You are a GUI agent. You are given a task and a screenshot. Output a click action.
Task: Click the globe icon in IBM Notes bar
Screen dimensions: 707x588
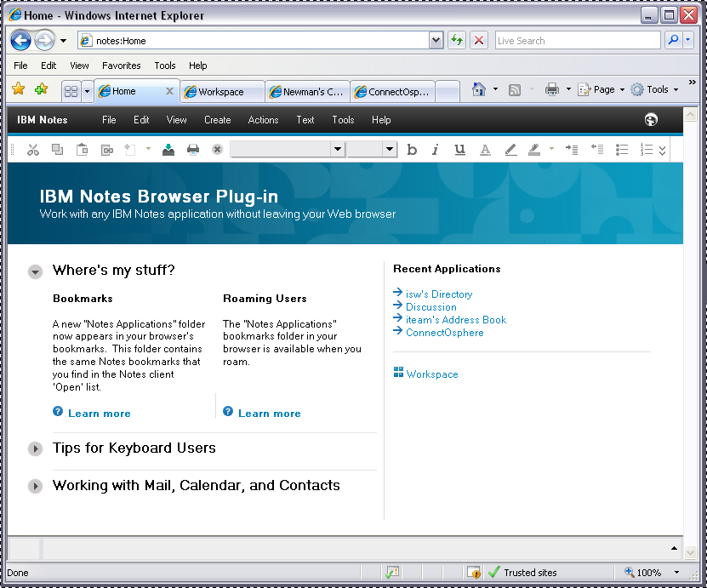[x=652, y=120]
